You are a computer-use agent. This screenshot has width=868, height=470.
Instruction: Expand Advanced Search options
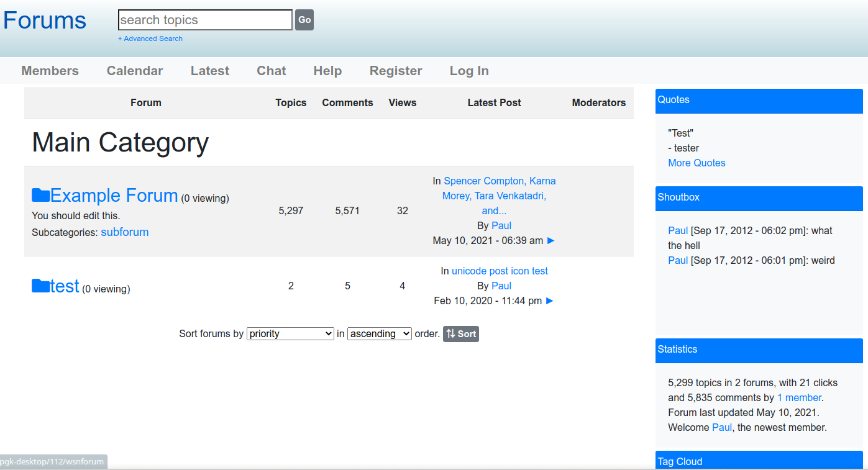pyautogui.click(x=150, y=38)
